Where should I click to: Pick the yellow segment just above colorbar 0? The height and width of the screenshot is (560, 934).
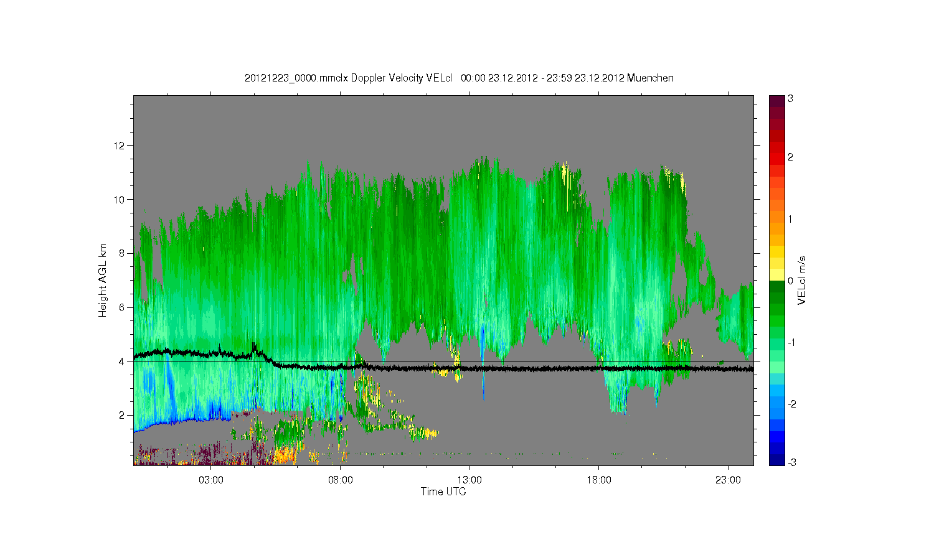[776, 274]
